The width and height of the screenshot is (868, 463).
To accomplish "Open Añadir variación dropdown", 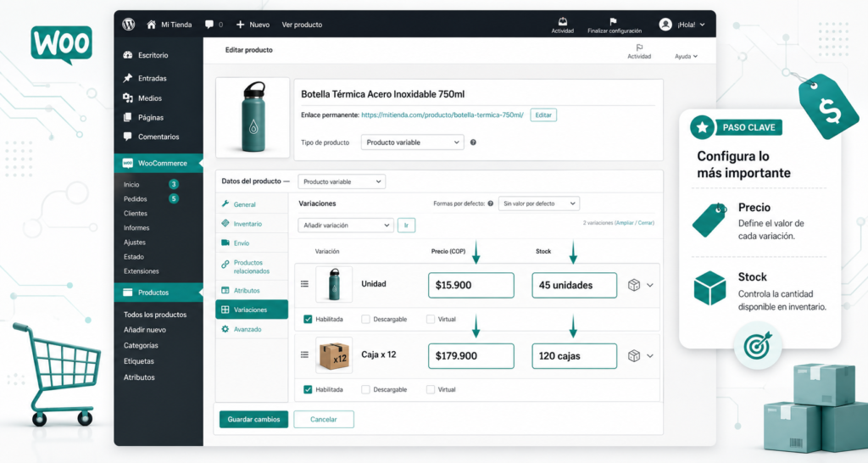I will tap(346, 226).
